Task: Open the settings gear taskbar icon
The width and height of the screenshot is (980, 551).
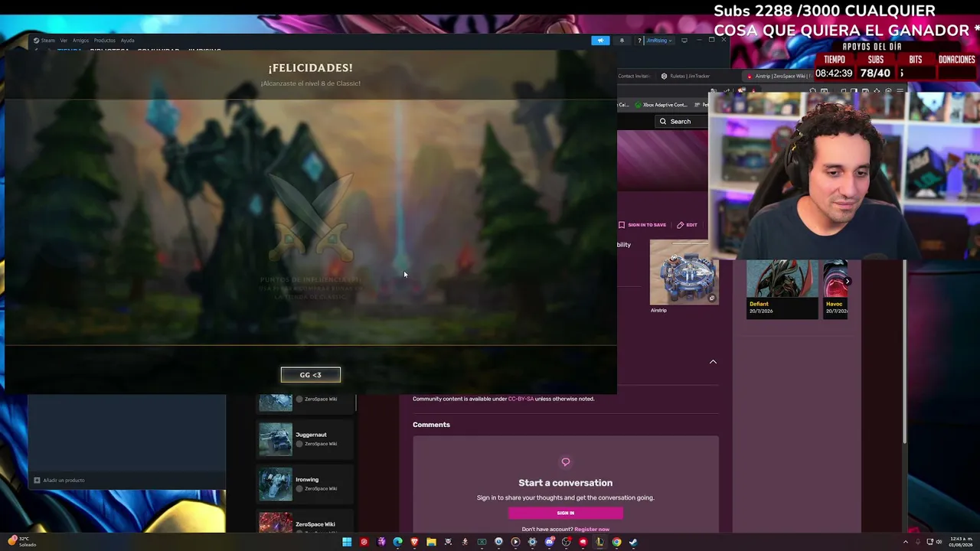Action: click(532, 542)
